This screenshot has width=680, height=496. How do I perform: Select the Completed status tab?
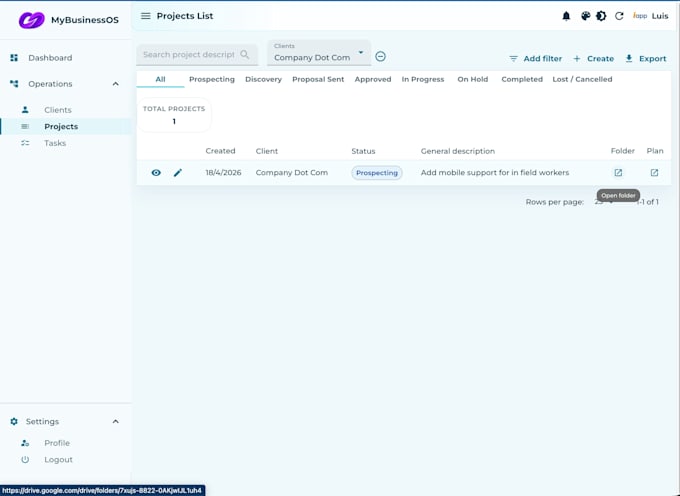point(522,79)
